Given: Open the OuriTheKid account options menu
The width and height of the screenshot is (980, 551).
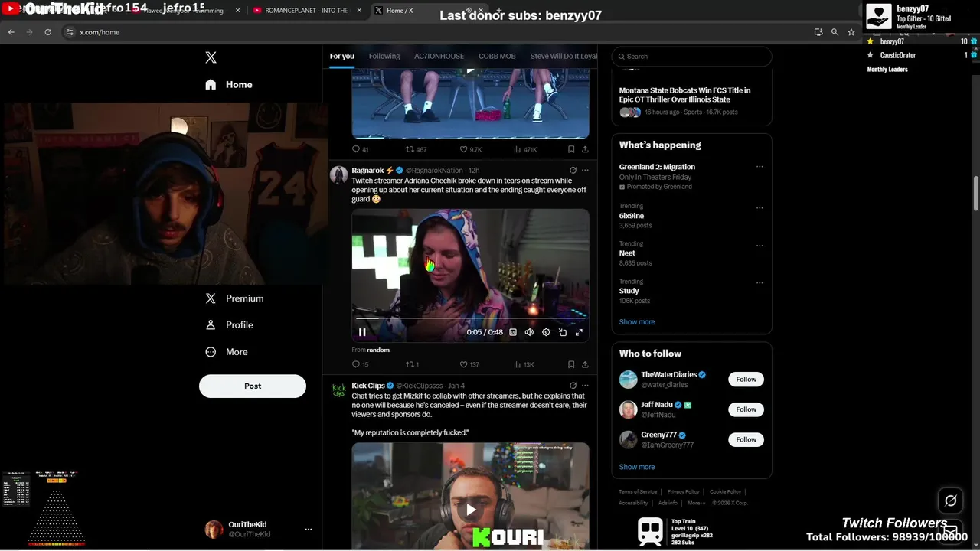Looking at the screenshot, I should (x=309, y=529).
